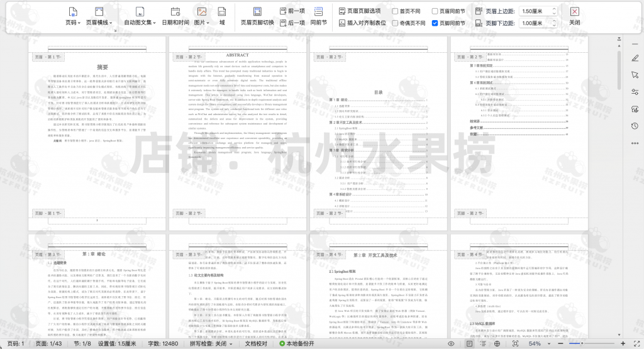Click the 页眉 - 第1节 header label
Viewport: 644px width, 349px height.
(48, 57)
